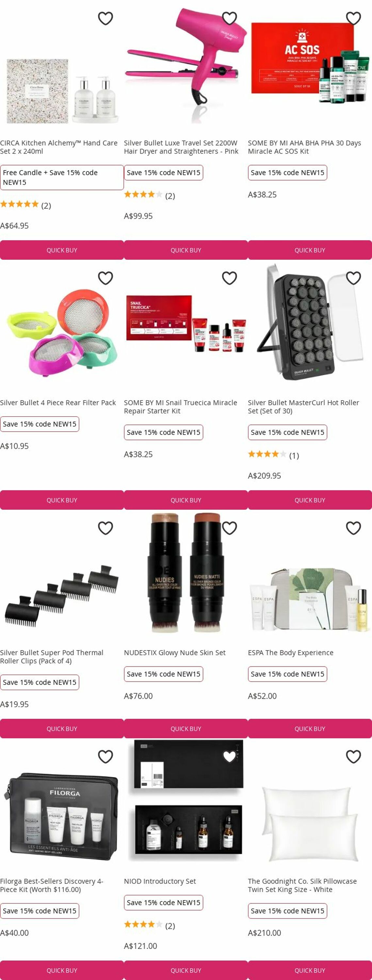Heart the Goodnight Co. Silk Pillowcase set
Viewport: 372px width, 980px height.
pos(353,757)
